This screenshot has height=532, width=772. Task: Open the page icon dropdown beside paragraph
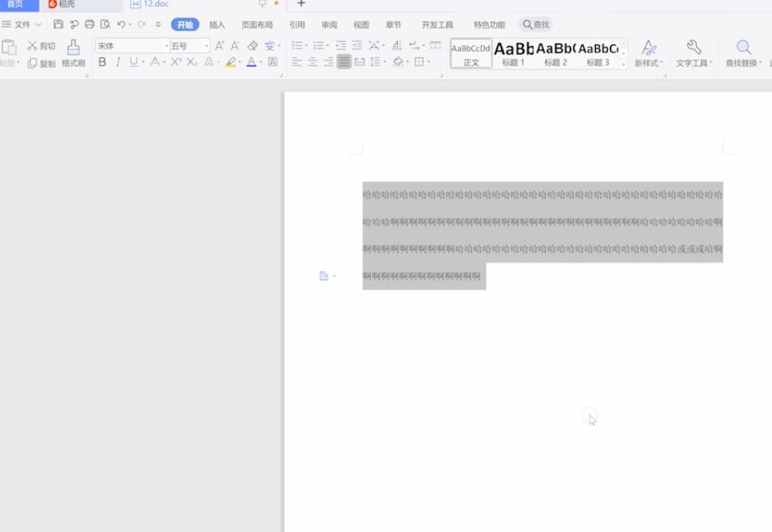335,276
